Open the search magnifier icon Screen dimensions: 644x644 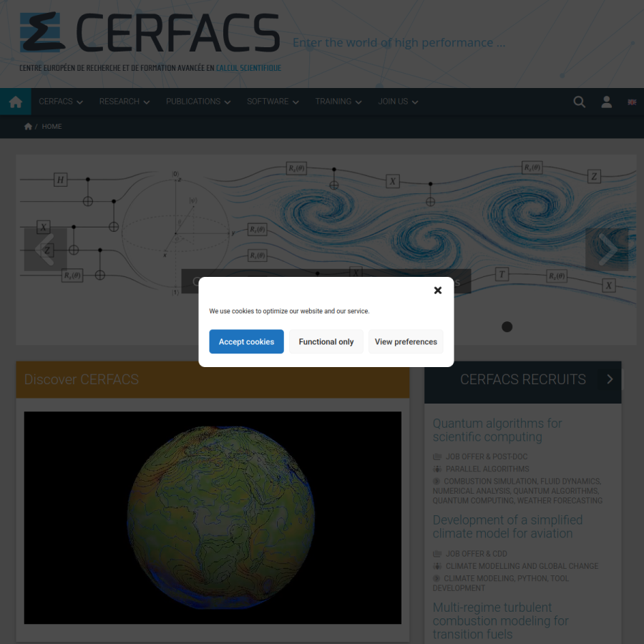coord(579,102)
